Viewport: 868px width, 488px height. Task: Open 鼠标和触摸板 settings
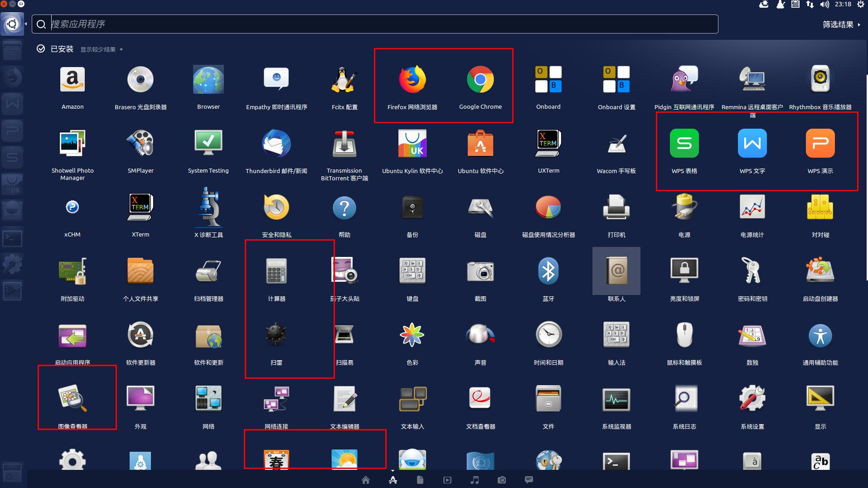[684, 335]
